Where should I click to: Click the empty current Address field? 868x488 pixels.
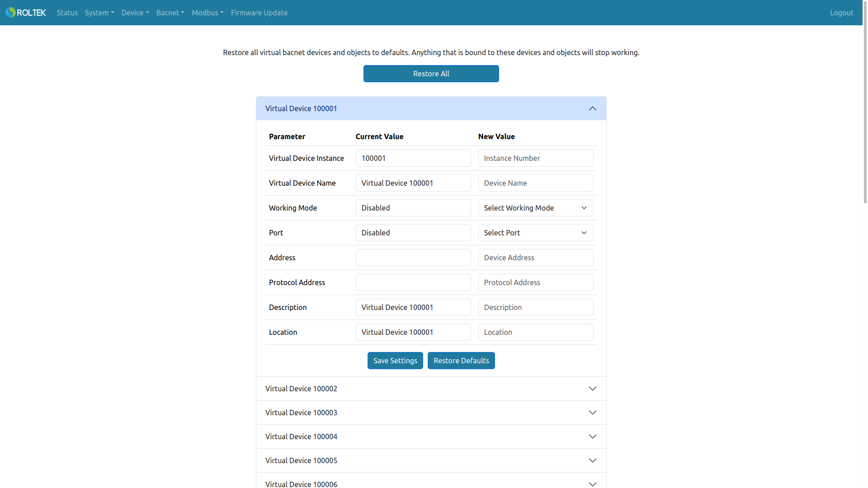[x=413, y=258]
